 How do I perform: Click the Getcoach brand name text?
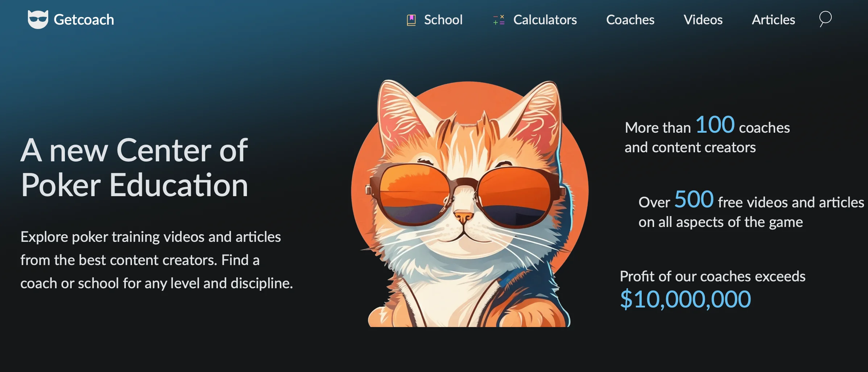click(x=84, y=20)
